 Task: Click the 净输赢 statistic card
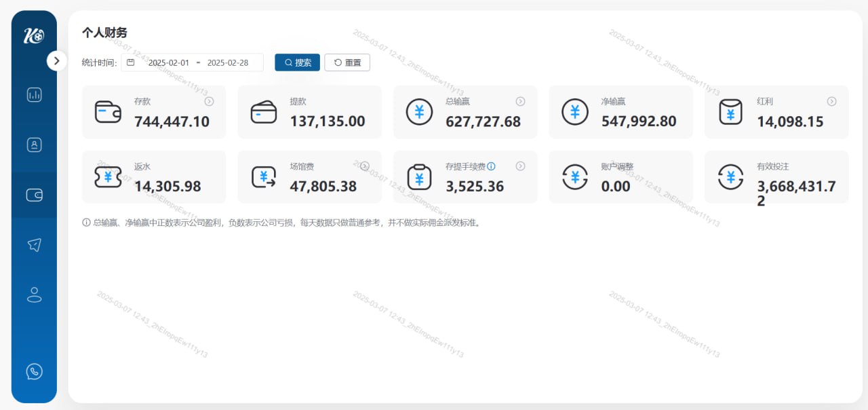click(620, 112)
